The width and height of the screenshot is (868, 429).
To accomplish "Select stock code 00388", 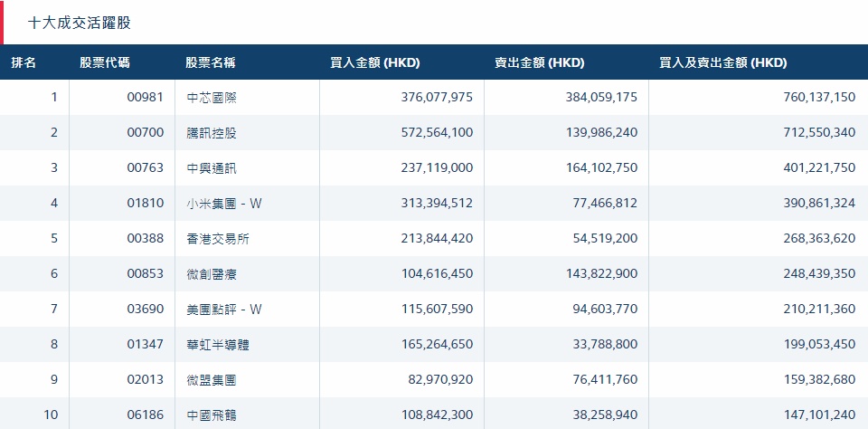I will [146, 238].
